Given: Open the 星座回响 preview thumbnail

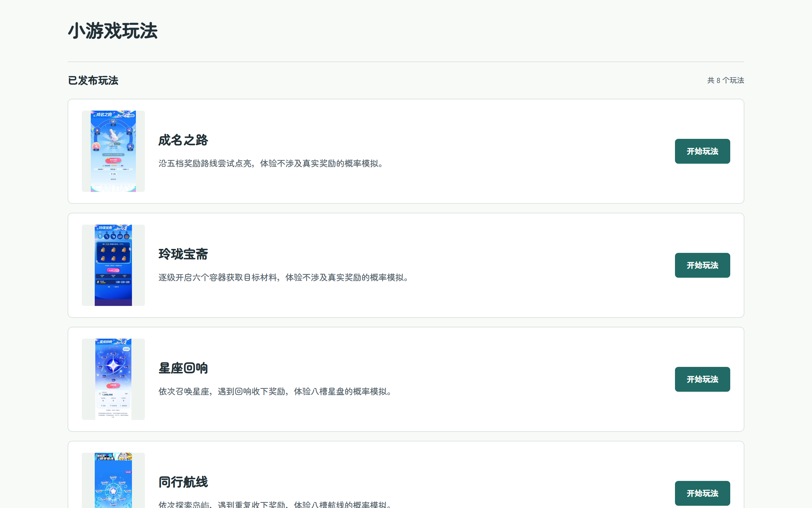Looking at the screenshot, I should coord(113,379).
